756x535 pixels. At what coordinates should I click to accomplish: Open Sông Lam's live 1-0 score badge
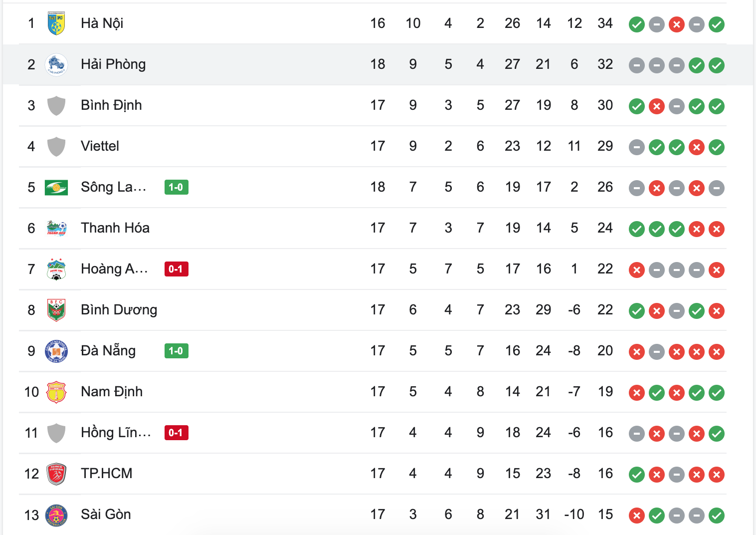coord(177,187)
